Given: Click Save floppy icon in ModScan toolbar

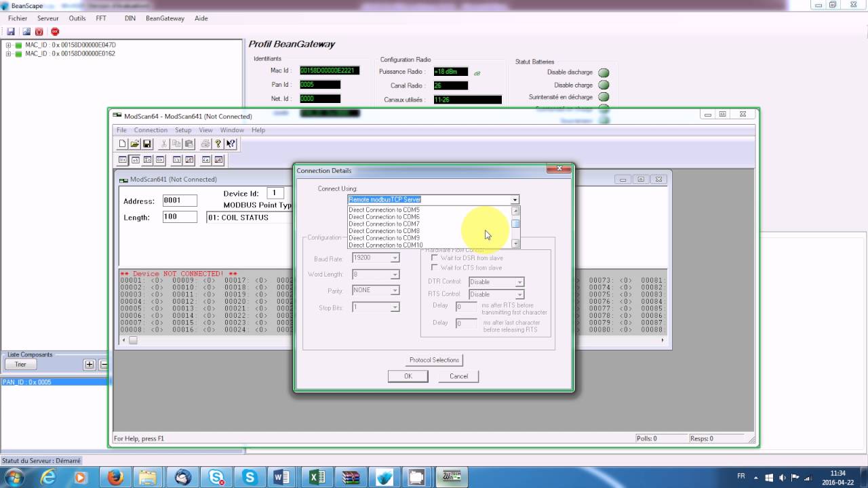Looking at the screenshot, I should 147,144.
